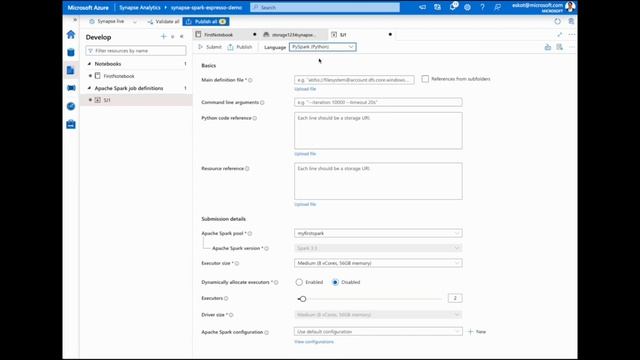The image size is (640, 360).
Task: Expand the left navigation chevron
Action: click(x=75, y=20)
